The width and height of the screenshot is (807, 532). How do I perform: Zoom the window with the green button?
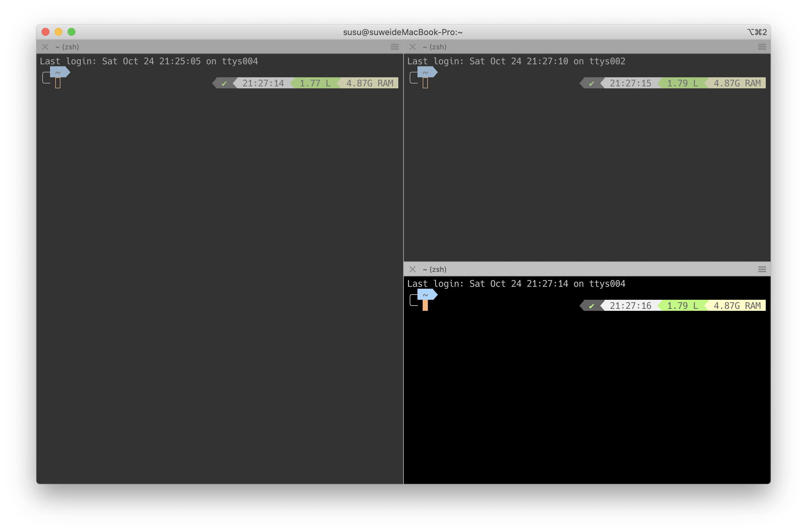[71, 32]
